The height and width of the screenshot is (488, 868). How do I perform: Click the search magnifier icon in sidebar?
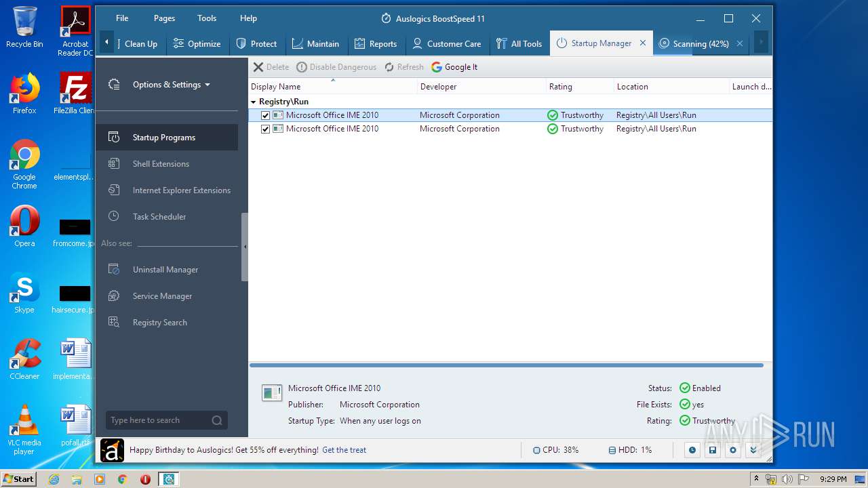(x=217, y=420)
